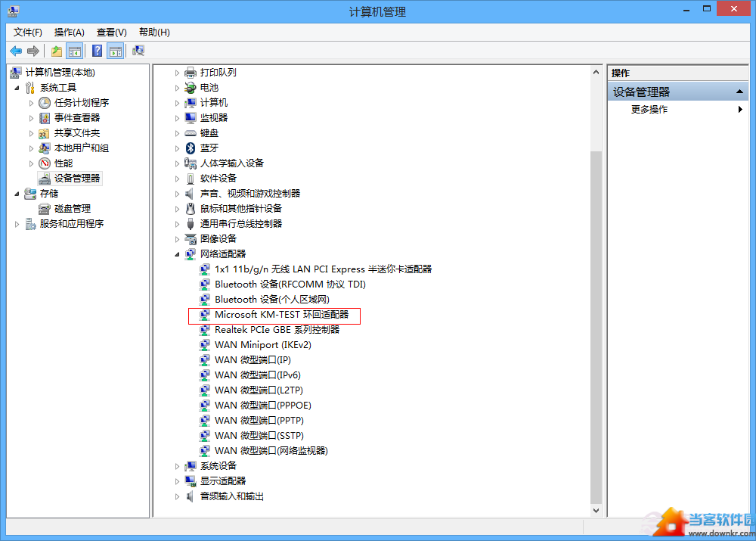Click the blue Back arrow in toolbar

[x=15, y=51]
